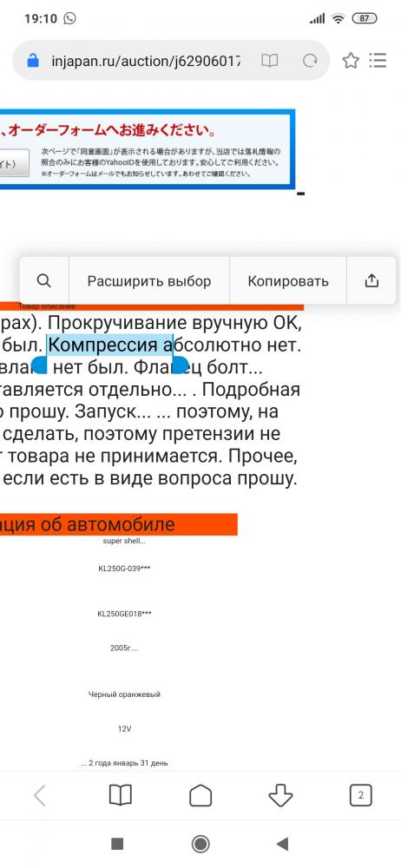Tap the Android recent apps square

(117, 844)
